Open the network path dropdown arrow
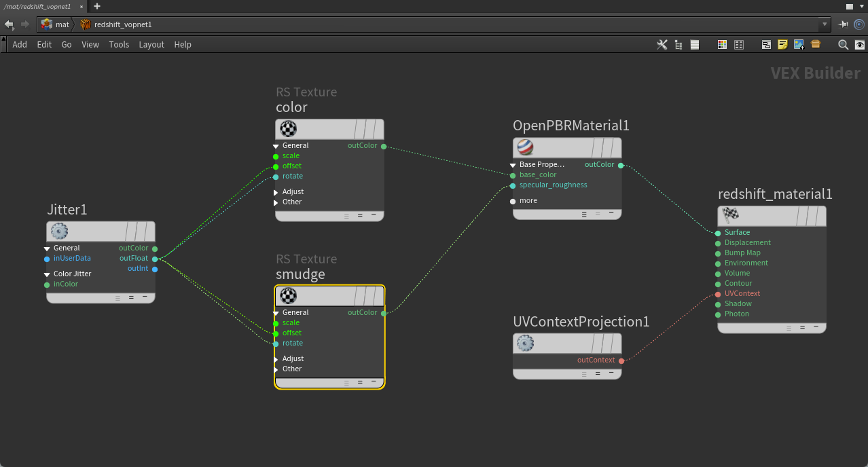This screenshot has width=868, height=467. coord(825,24)
